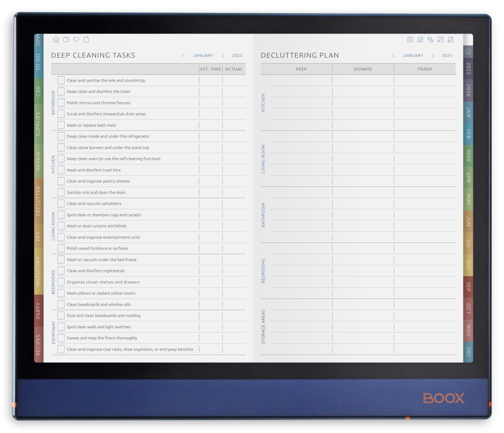Check 'Clean stove burners and under the stove top'
The height and width of the screenshot is (433, 504).
coord(61,147)
